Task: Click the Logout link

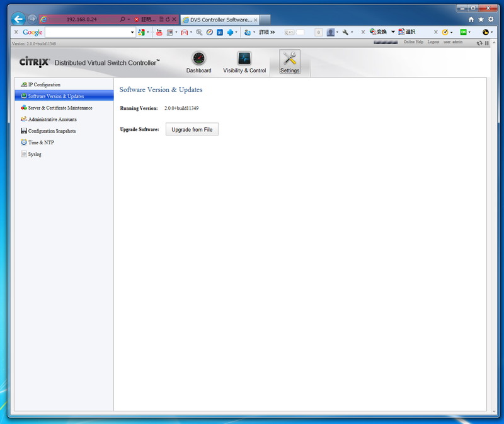Action: tap(433, 42)
